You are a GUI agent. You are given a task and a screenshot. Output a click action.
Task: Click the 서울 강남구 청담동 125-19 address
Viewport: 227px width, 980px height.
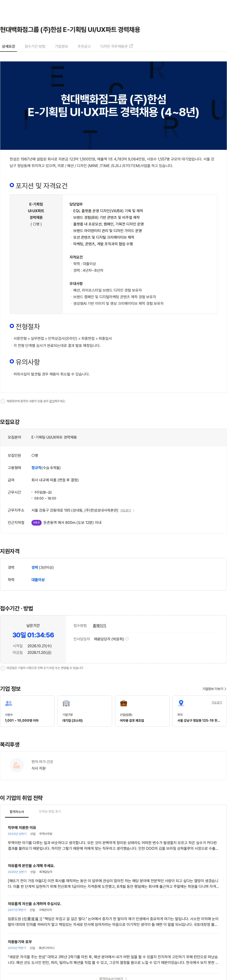coord(198,720)
